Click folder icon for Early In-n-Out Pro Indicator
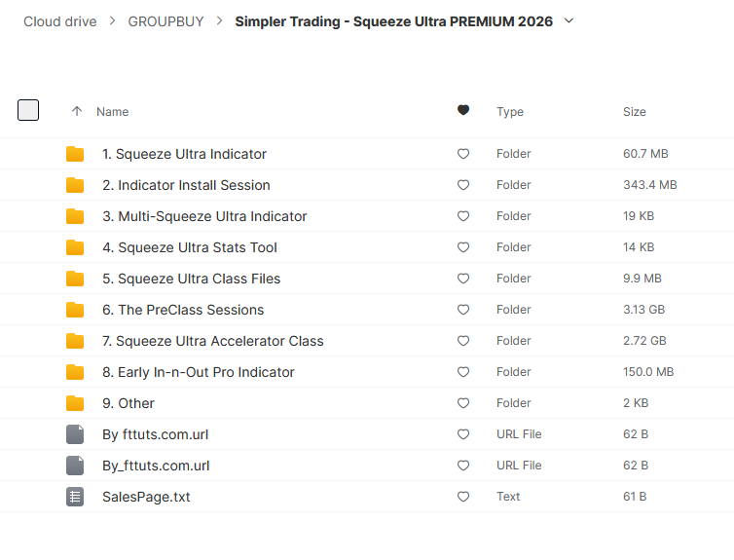Screen dimensions: 734x560 click(x=75, y=372)
